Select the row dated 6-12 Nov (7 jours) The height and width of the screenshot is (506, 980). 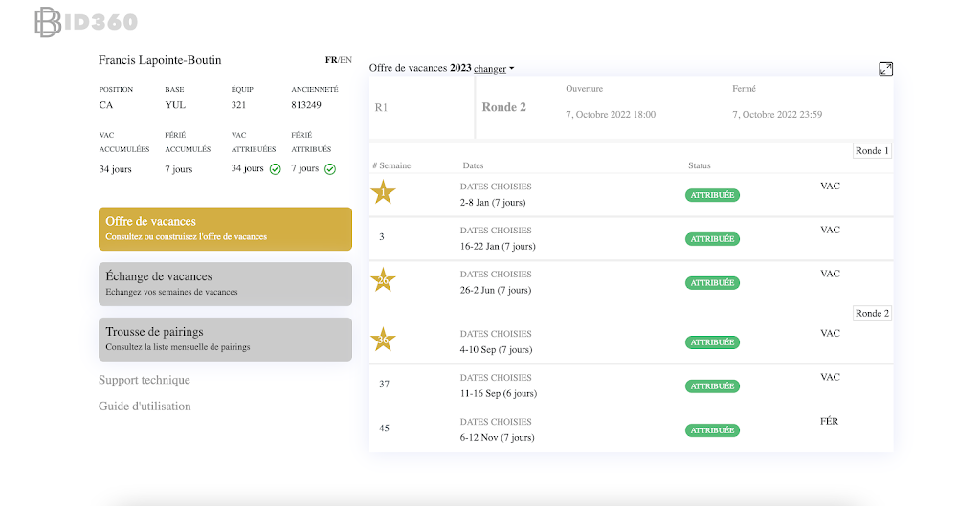(x=632, y=429)
